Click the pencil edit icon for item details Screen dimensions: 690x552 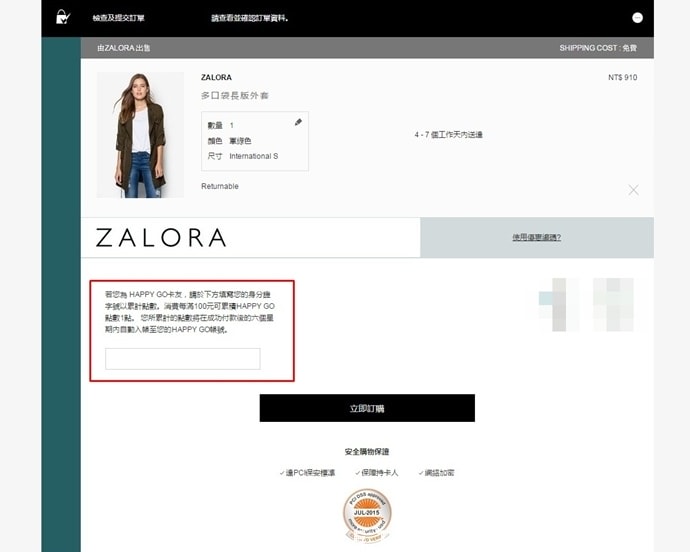pos(298,122)
